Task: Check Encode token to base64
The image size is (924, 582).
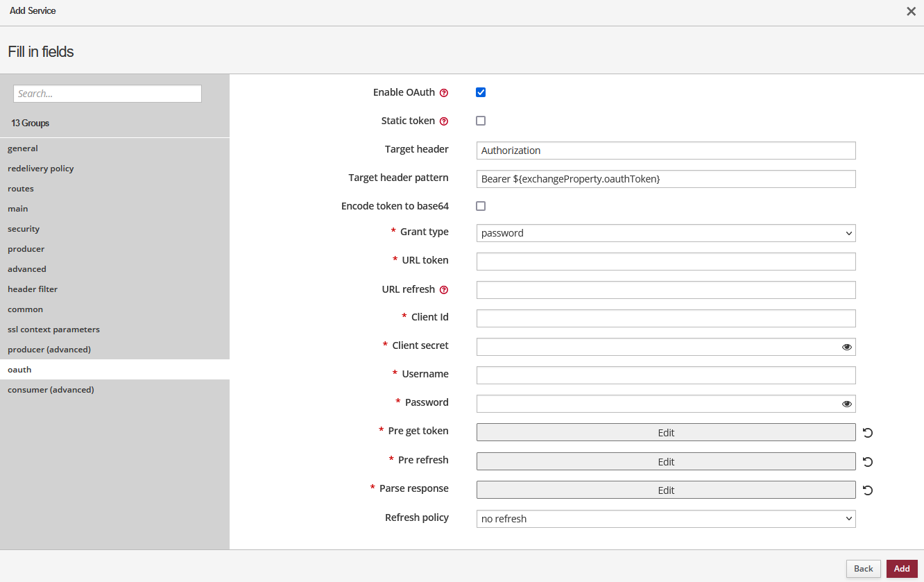Action: click(481, 206)
